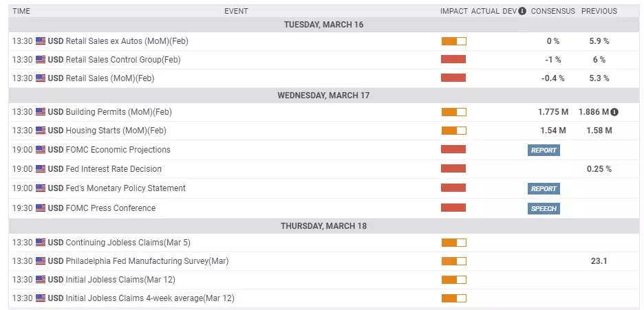The height and width of the screenshot is (310, 644).
Task: Click the US flag on Fed Interest Rate Decision
Action: (x=41, y=169)
